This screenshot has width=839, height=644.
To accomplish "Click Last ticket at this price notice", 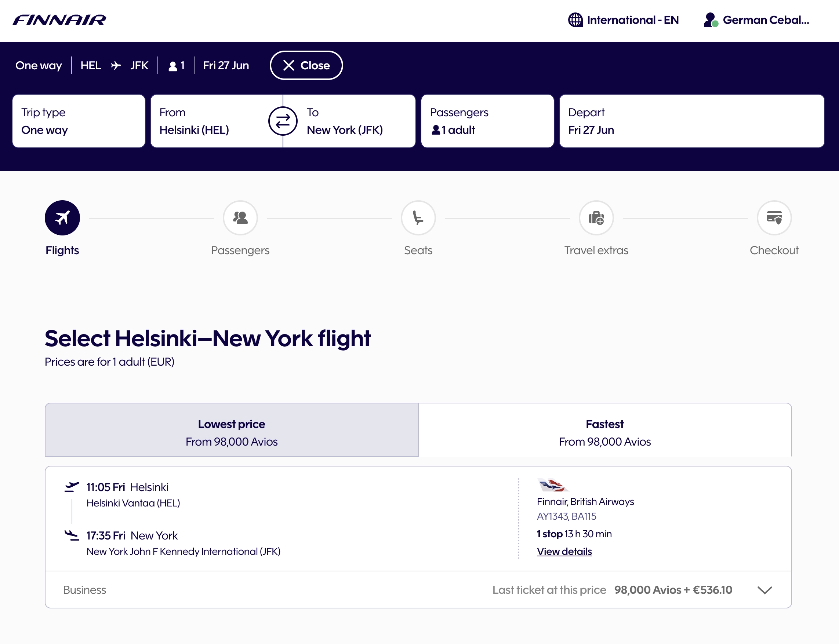I will pyautogui.click(x=549, y=590).
